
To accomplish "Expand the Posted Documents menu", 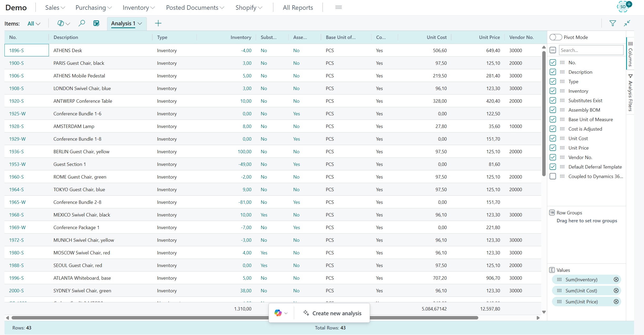I will coord(195,8).
